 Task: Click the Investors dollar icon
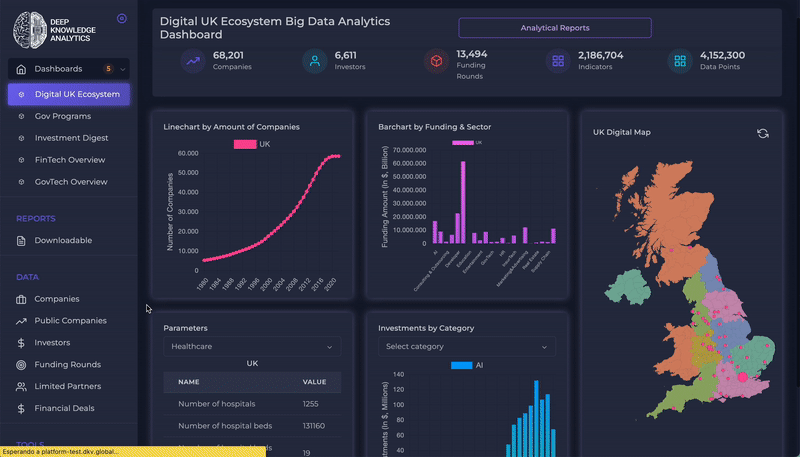pos(21,343)
